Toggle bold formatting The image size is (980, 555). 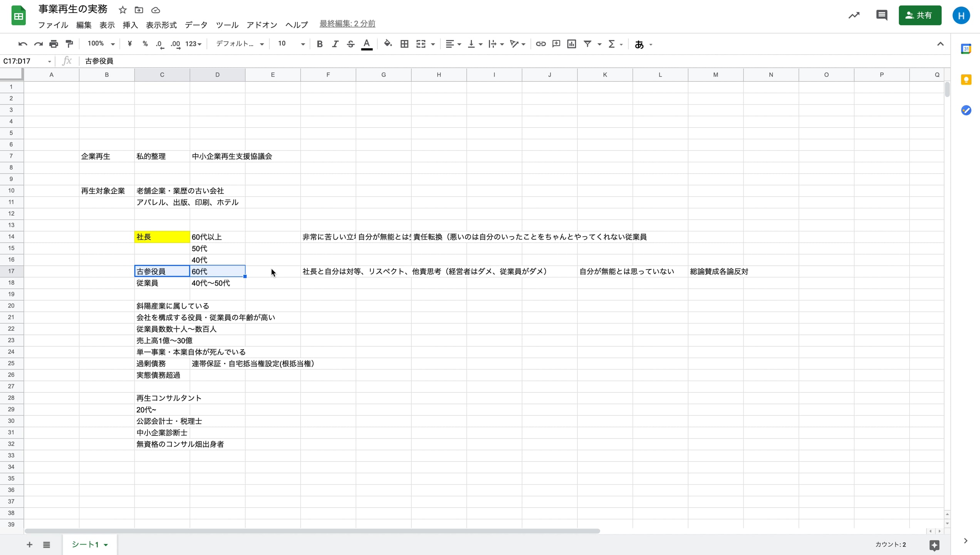[319, 44]
